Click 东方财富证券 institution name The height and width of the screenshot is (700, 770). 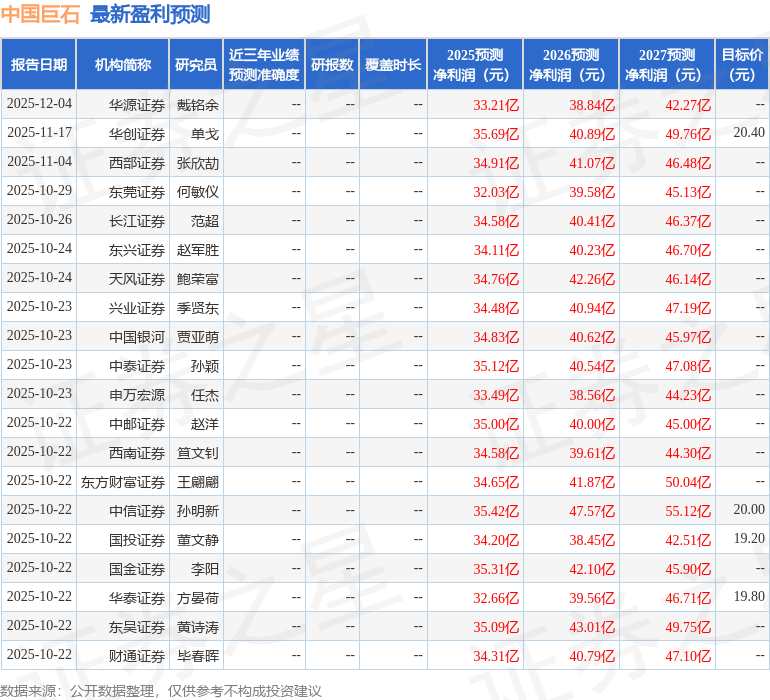123,482
